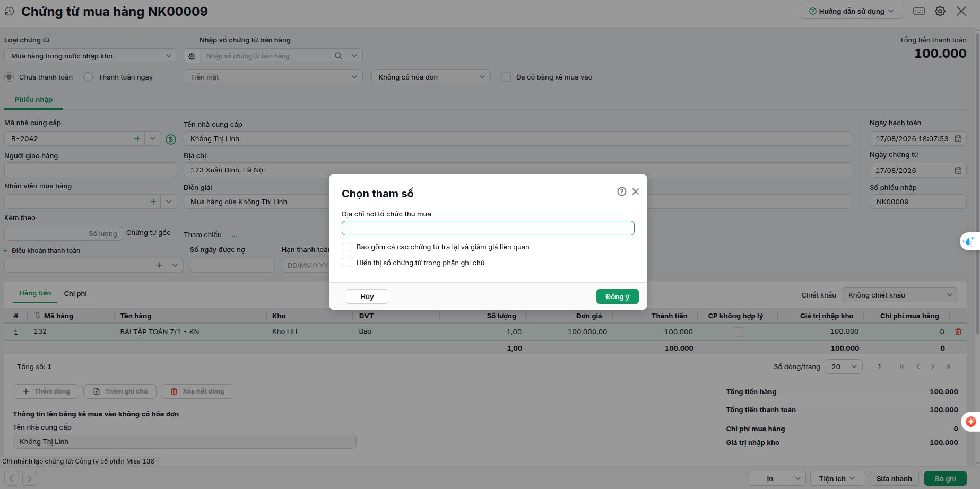Click the blue water-drop floating icon

969,241
